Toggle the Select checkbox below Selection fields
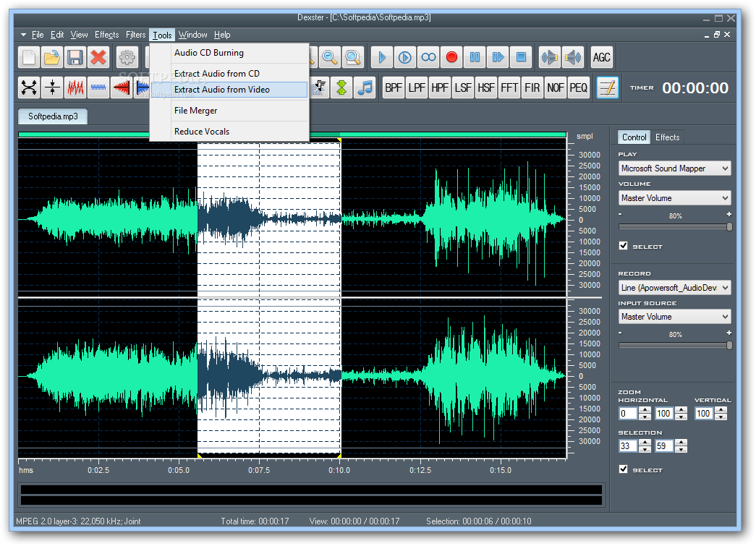Viewport: 756px width, 546px height. click(x=624, y=469)
